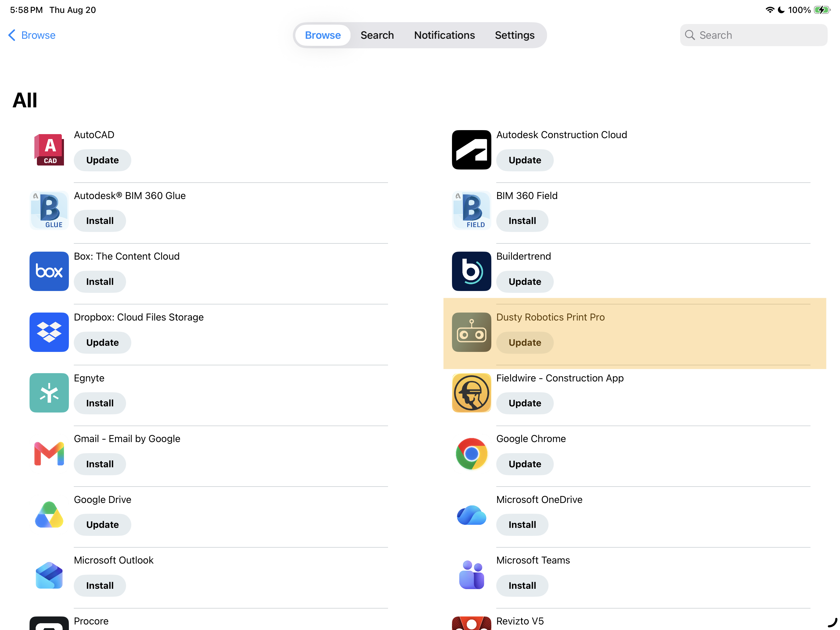Update Google Chrome
The height and width of the screenshot is (630, 840).
525,464
